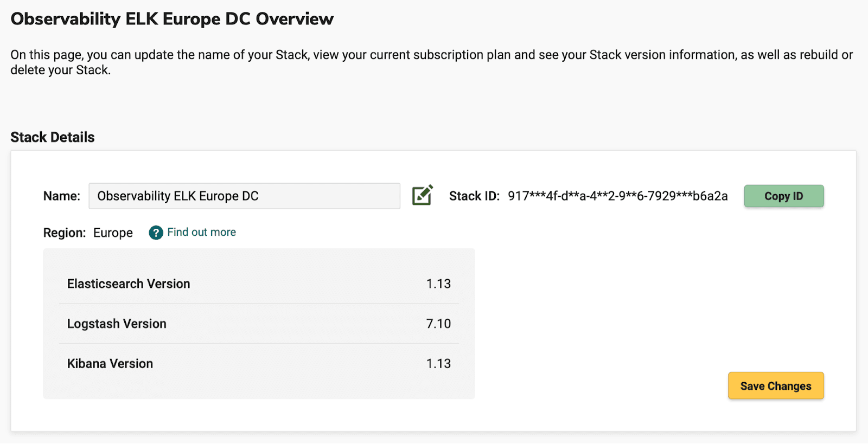The width and height of the screenshot is (868, 444).
Task: Click the Elasticsearch version number 1.13
Action: (x=438, y=284)
